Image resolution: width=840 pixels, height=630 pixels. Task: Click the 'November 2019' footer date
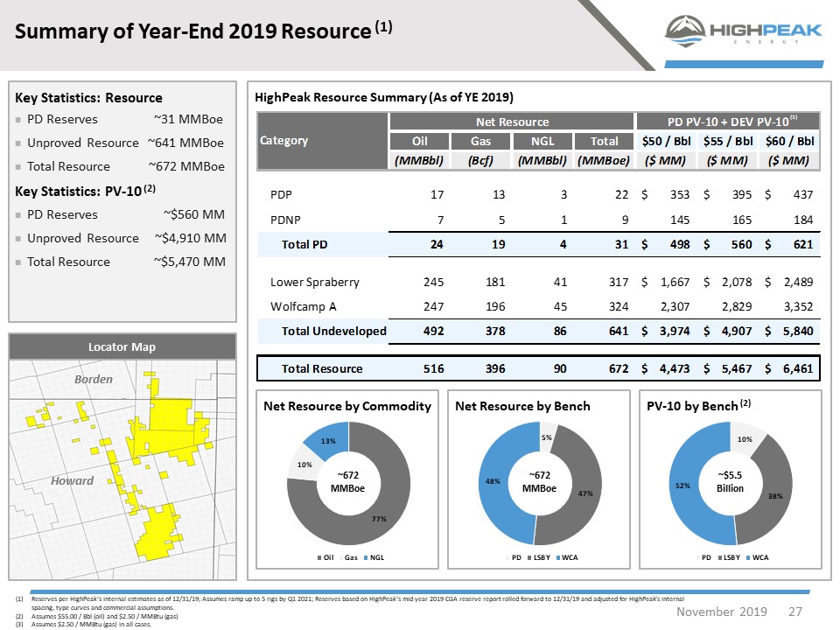click(721, 612)
